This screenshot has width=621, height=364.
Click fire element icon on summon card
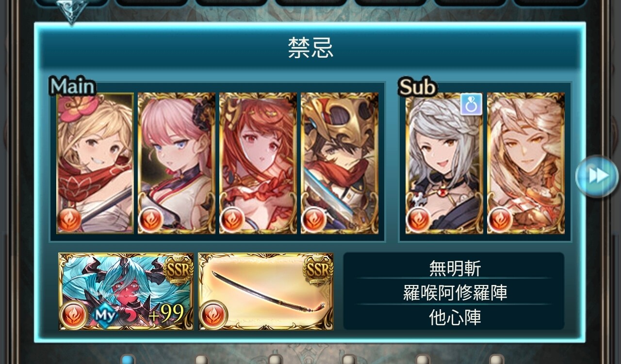(x=74, y=315)
